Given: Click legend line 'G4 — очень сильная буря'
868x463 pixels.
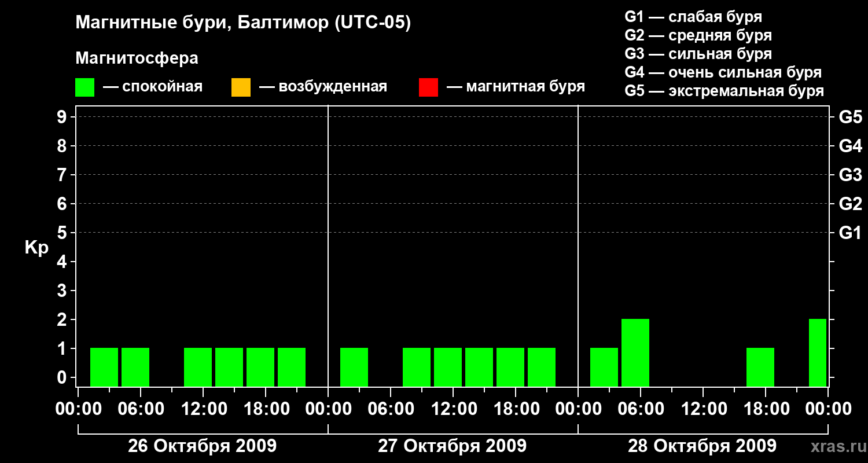Looking at the screenshot, I should [x=723, y=72].
